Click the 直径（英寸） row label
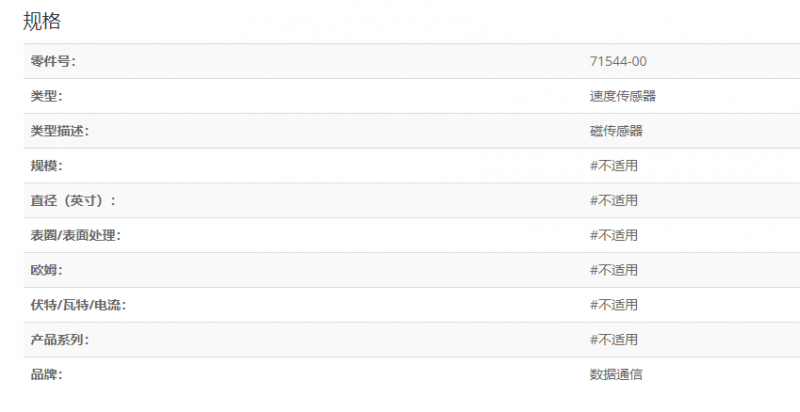Viewport: 800px width, 412px height. (73, 201)
